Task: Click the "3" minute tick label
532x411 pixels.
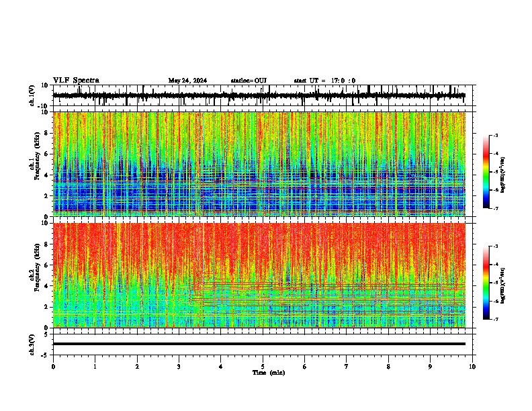Action: coord(179,367)
